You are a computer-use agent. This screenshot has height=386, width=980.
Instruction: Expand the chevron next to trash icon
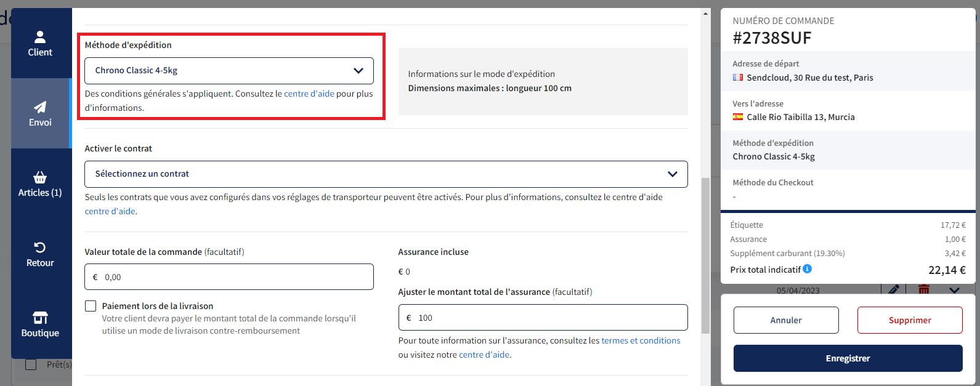(954, 289)
